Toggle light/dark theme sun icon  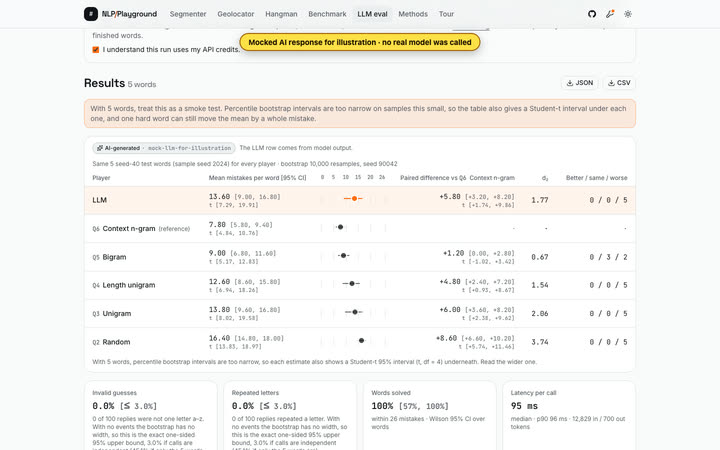(628, 14)
